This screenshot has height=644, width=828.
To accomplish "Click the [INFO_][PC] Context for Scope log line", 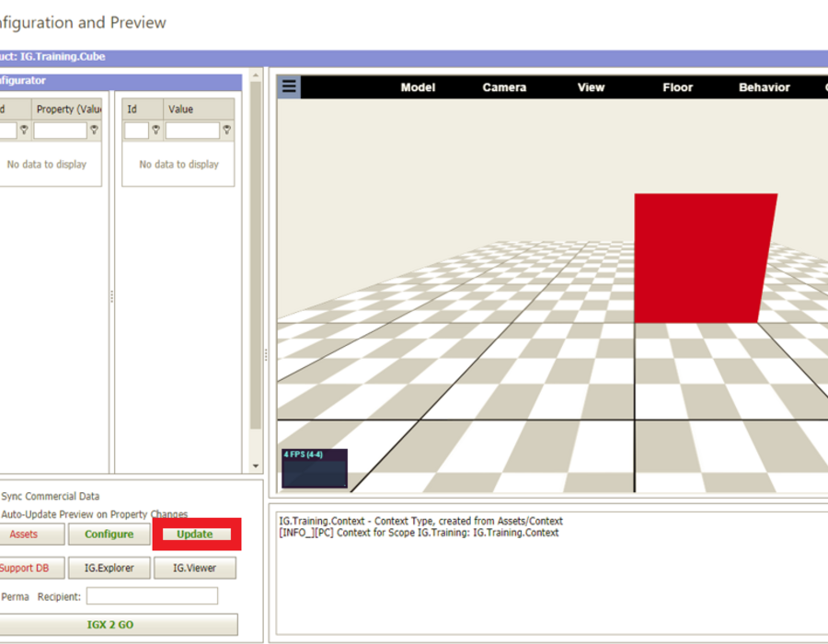I will [x=419, y=533].
